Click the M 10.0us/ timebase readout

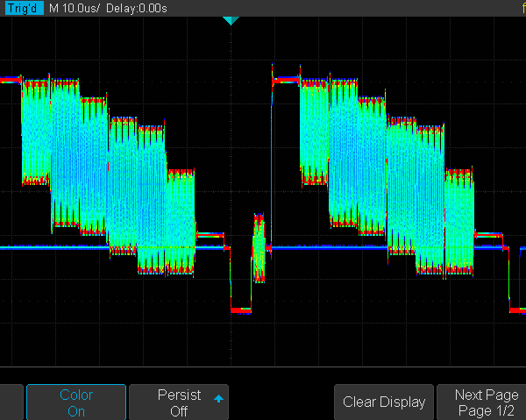tap(79, 8)
